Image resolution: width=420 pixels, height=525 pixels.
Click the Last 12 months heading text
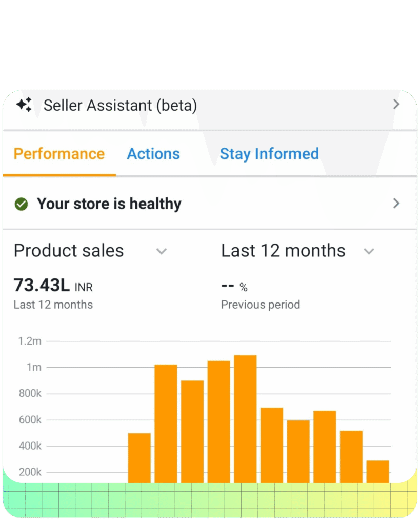pyautogui.click(x=283, y=251)
